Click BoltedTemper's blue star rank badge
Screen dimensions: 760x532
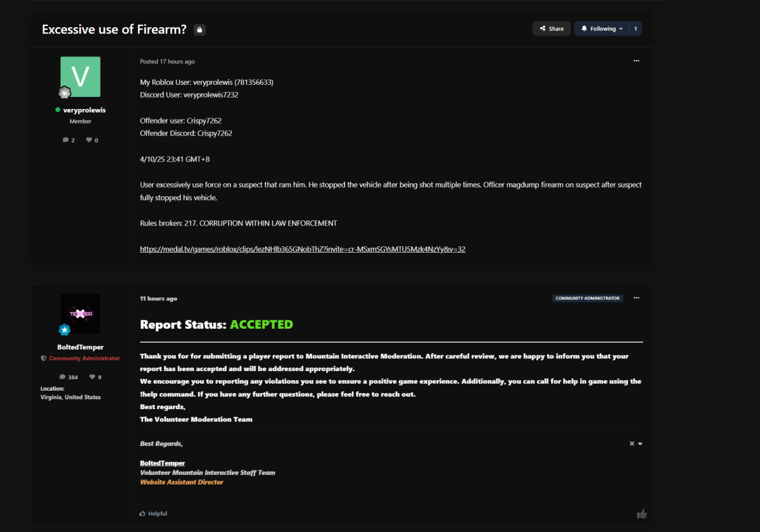[65, 330]
